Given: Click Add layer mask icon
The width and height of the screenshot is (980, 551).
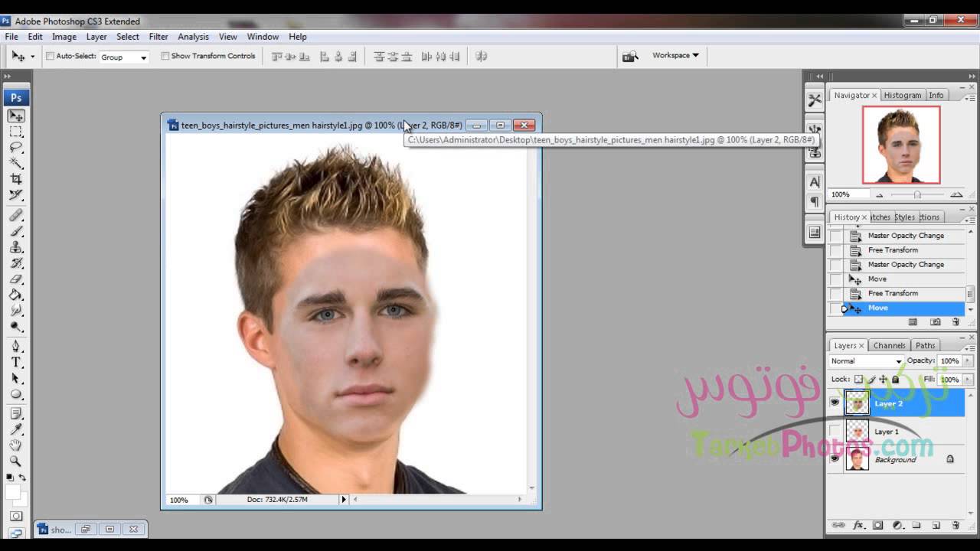Looking at the screenshot, I should click(878, 526).
